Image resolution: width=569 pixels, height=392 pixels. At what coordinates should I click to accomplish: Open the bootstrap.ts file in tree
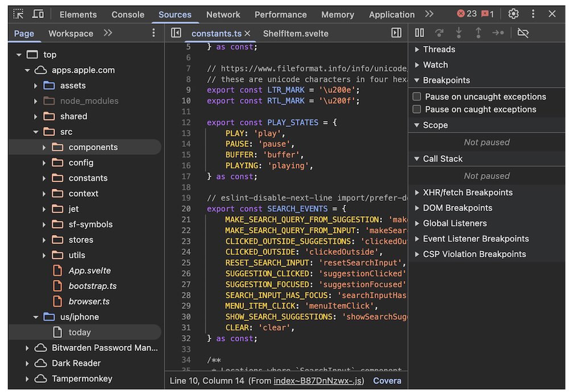click(92, 286)
